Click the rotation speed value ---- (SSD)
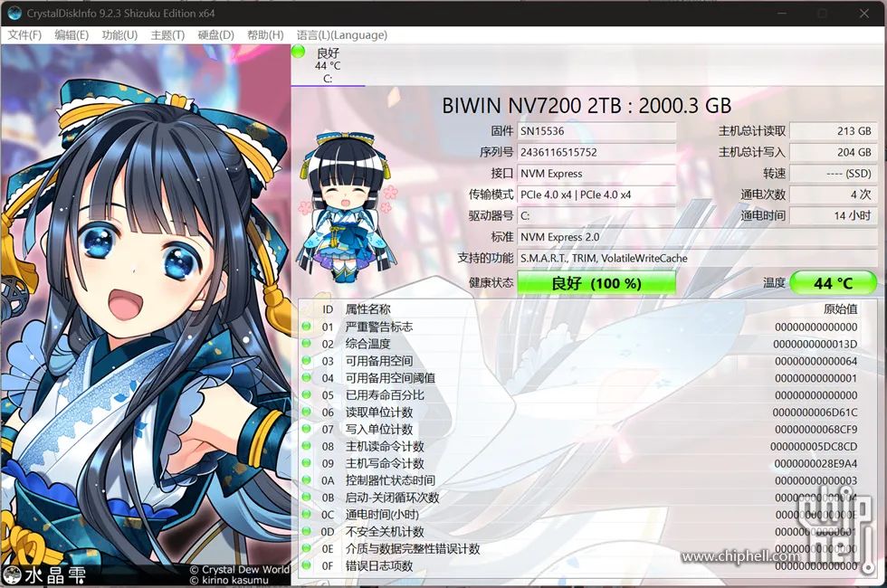Viewport: 887px width, 588px height. pyautogui.click(x=833, y=174)
